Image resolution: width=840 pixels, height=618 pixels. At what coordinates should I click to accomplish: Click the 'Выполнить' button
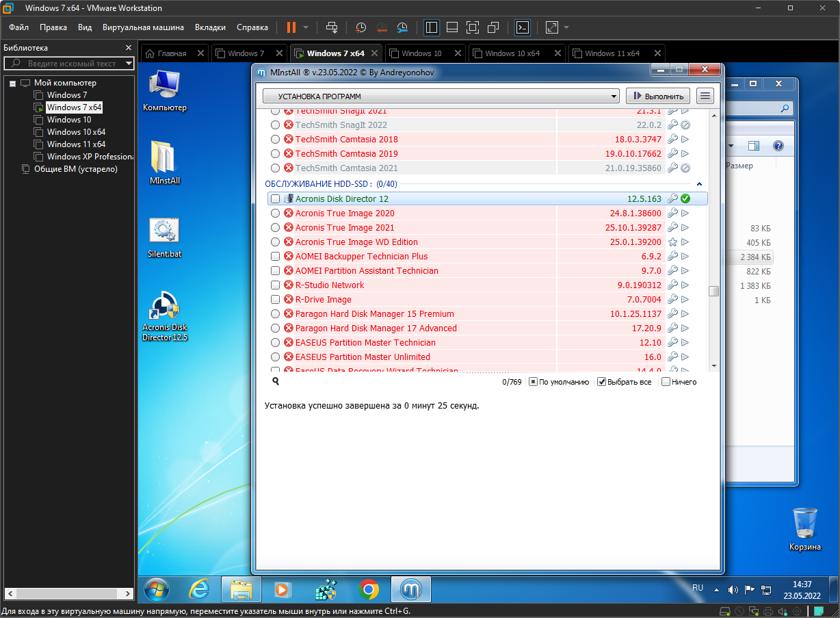pyautogui.click(x=657, y=96)
